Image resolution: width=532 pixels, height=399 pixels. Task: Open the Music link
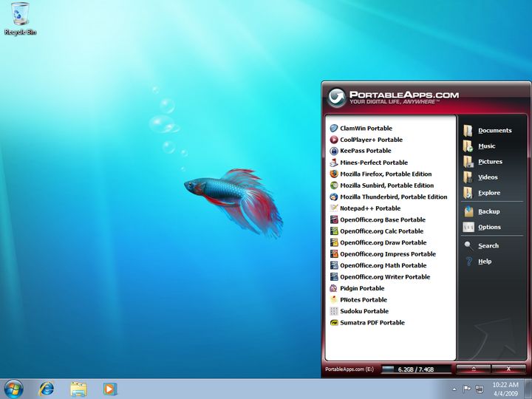[487, 146]
